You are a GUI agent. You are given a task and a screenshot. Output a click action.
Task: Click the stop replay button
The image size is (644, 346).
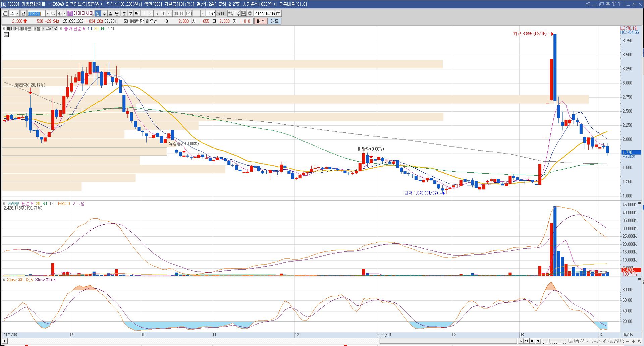pyautogui.click(x=532, y=341)
